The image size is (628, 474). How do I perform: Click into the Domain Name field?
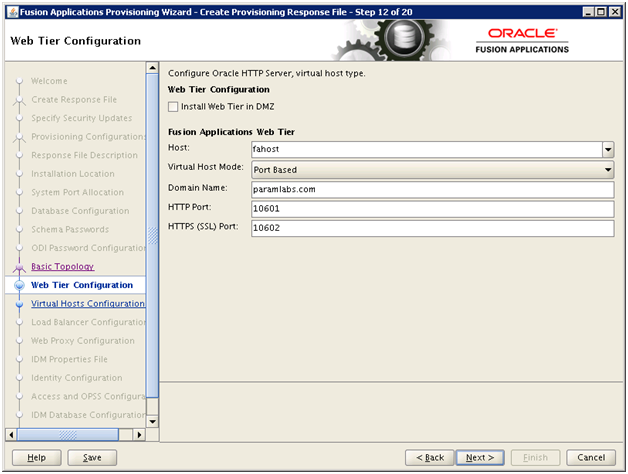[433, 189]
